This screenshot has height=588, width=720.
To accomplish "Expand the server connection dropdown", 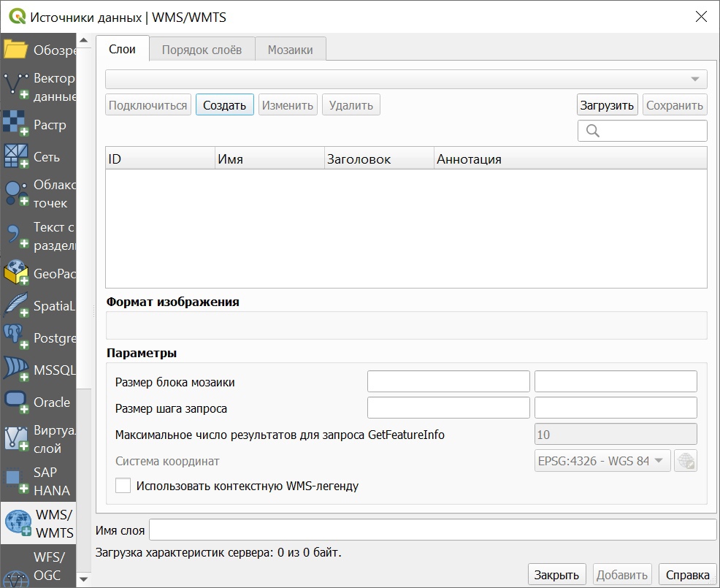I will (x=406, y=79).
